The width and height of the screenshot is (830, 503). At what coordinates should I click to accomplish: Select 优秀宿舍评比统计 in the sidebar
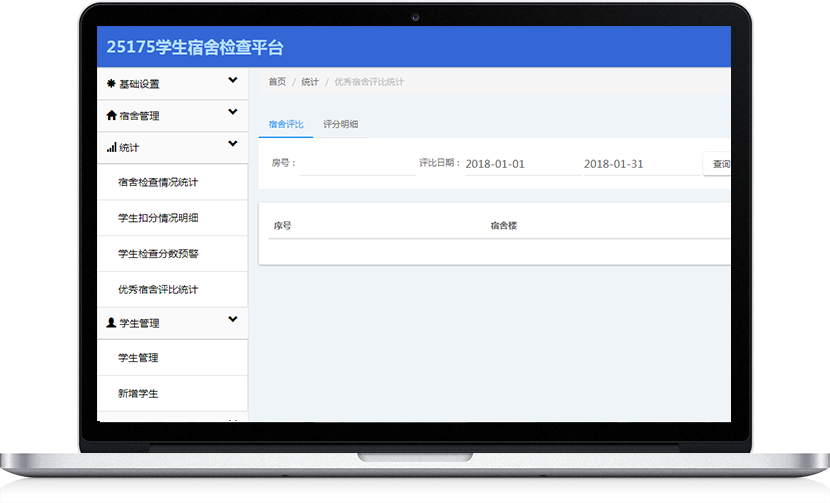coord(158,290)
